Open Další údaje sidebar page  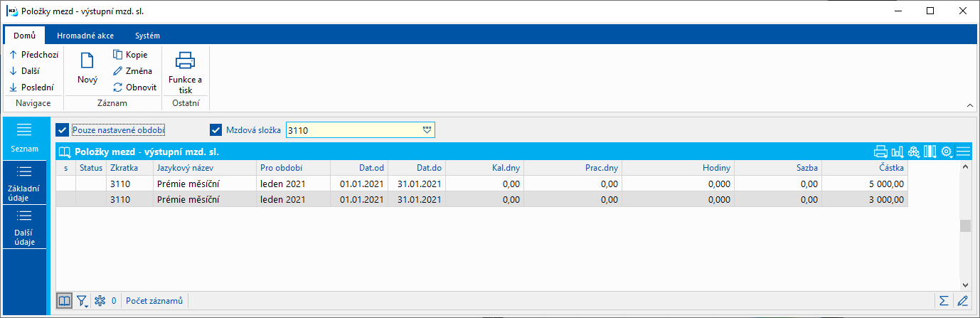click(24, 226)
